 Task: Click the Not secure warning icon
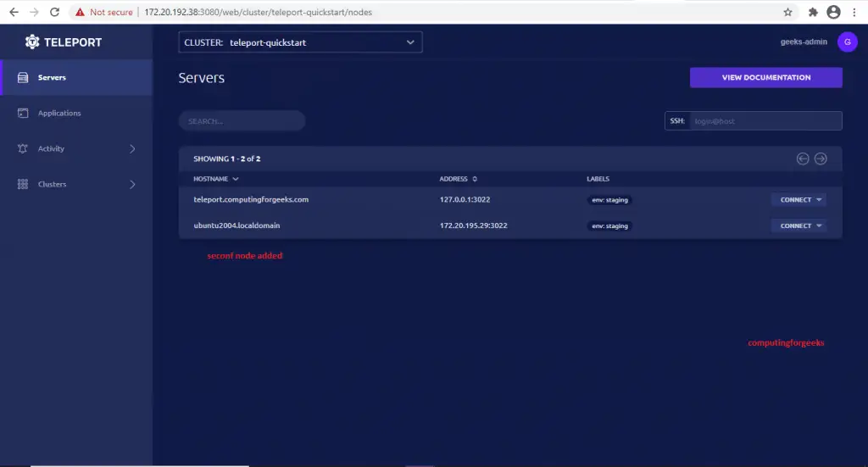81,12
